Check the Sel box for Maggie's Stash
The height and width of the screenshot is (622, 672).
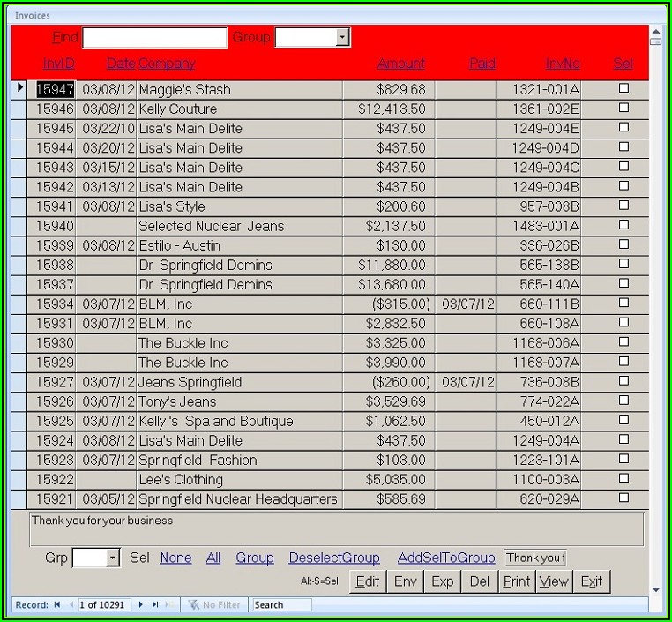tap(623, 88)
